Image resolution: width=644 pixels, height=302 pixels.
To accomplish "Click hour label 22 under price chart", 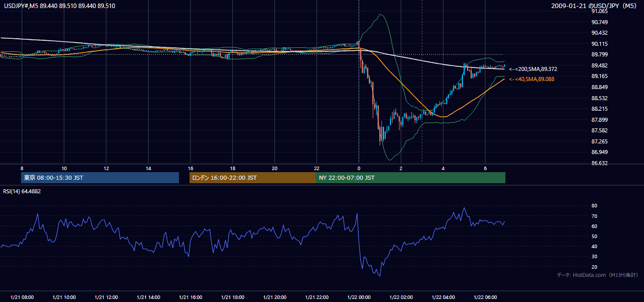I will tap(316, 168).
